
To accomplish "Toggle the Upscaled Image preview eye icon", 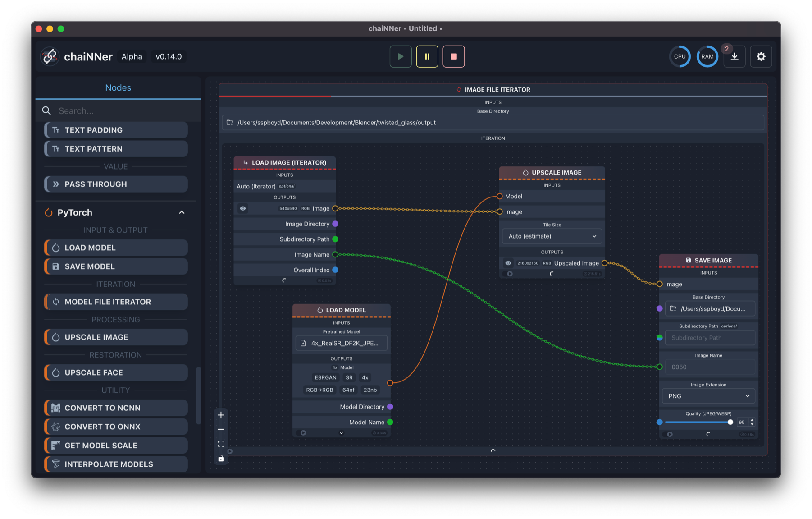I will [508, 263].
